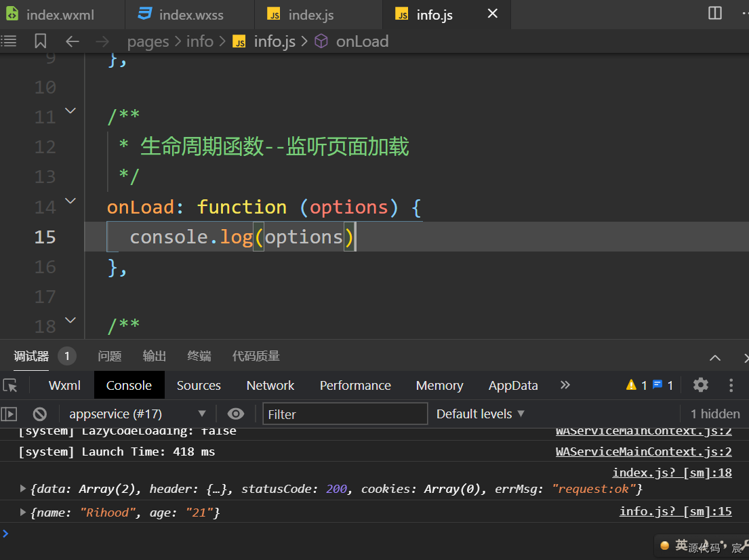Viewport: 749px width, 560px height.
Task: Click the 英 input method indicator
Action: (x=681, y=544)
